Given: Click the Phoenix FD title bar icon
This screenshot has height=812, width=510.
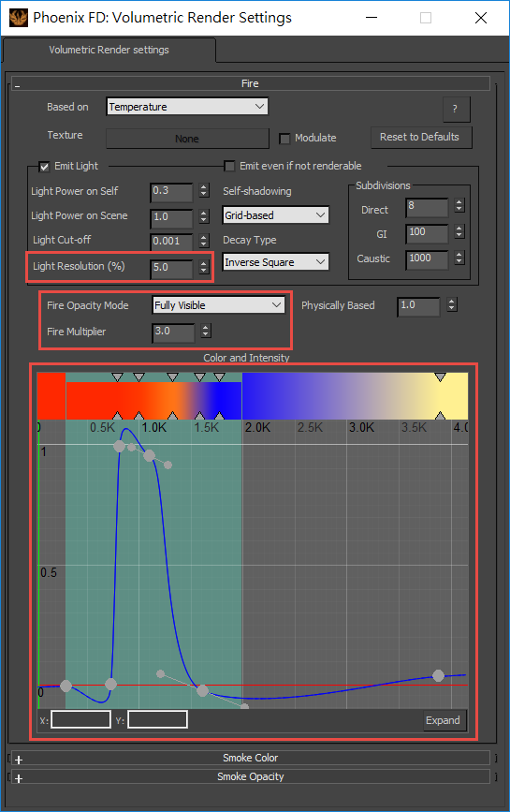Looking at the screenshot, I should [18, 18].
